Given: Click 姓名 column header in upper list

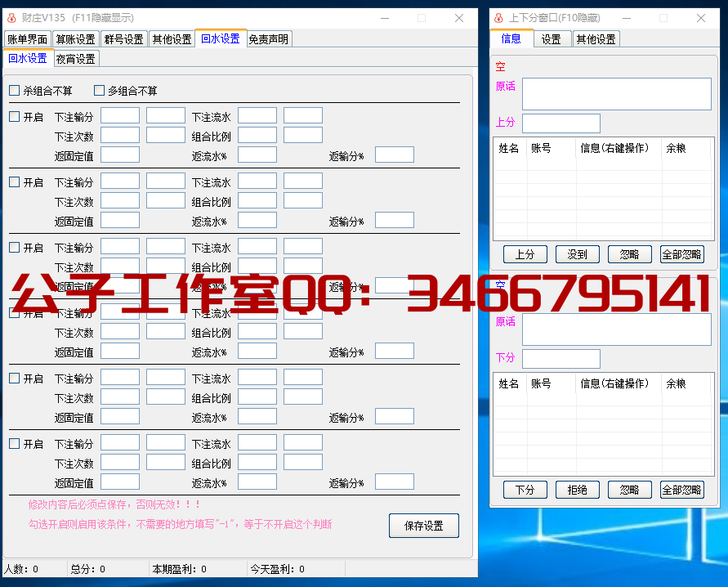Looking at the screenshot, I should pos(509,148).
